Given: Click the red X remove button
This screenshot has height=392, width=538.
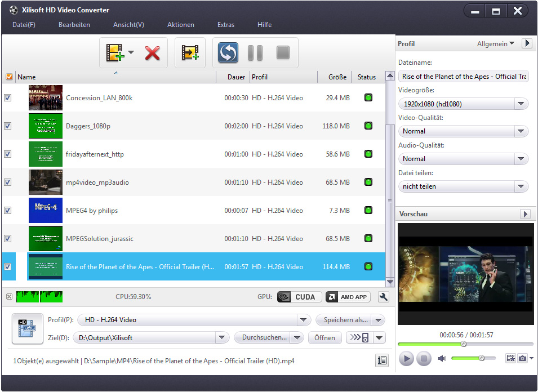Looking at the screenshot, I should pyautogui.click(x=152, y=53).
